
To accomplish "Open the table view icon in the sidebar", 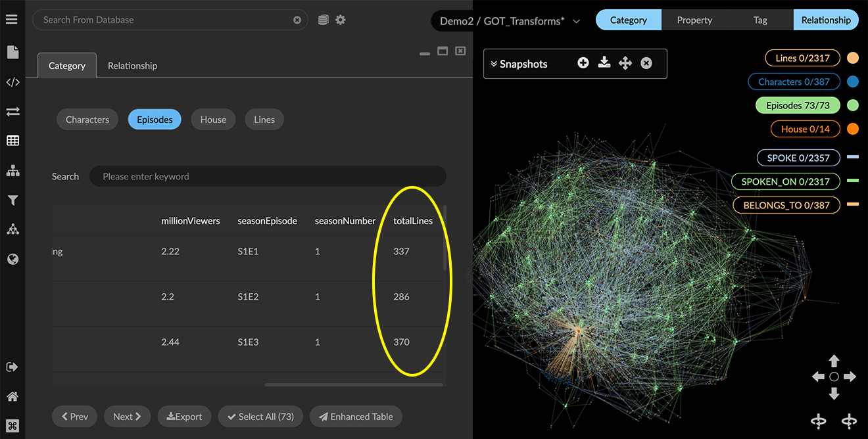I will (12, 141).
